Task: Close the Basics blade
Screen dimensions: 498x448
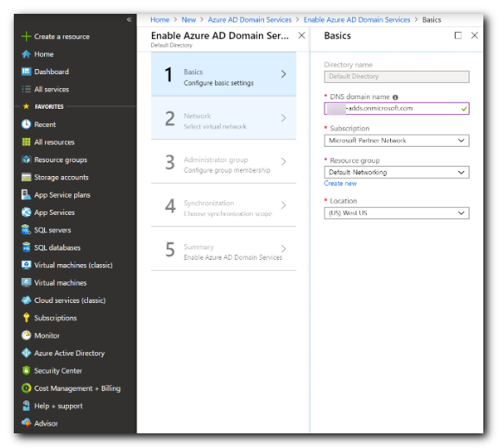Action: [x=475, y=35]
